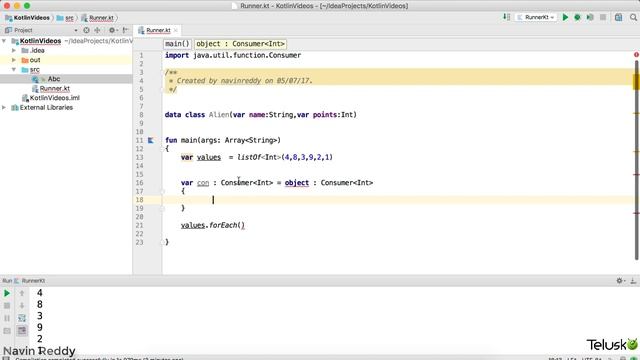This screenshot has height=360, width=640.
Task: Click the down arrow icon in Run panel
Action: [x=22, y=306]
